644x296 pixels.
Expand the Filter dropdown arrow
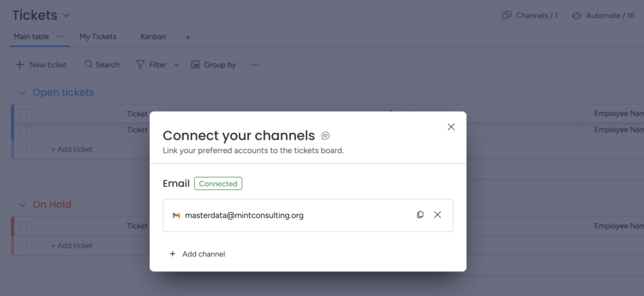click(x=177, y=64)
